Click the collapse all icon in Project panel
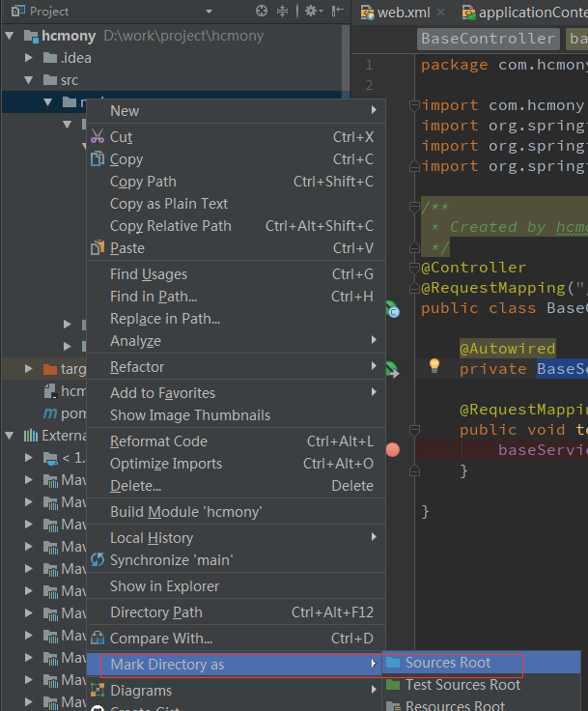 coord(283,11)
